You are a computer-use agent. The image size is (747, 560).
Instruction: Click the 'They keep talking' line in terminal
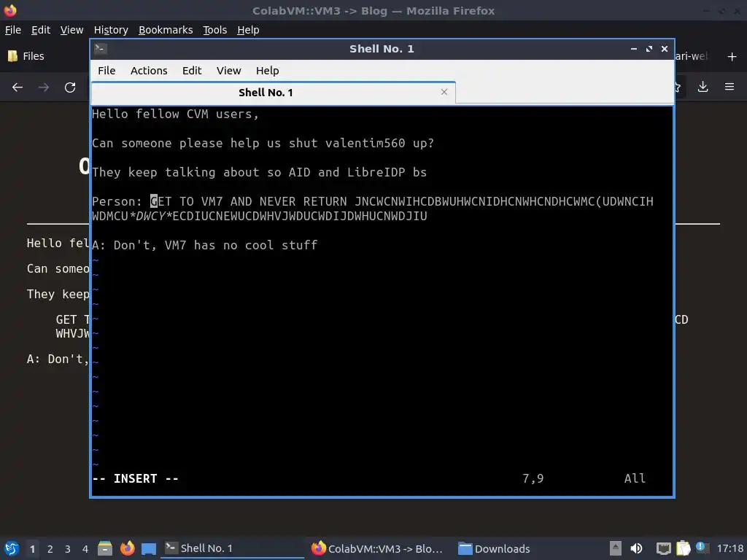[x=259, y=172]
